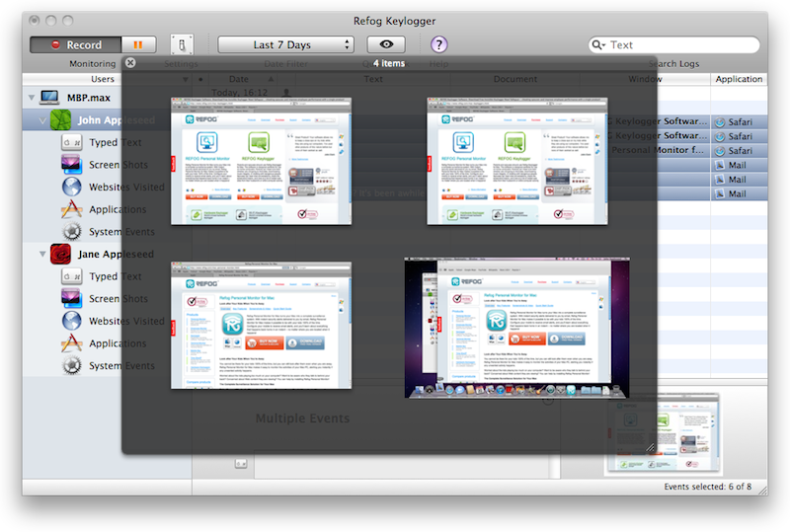
Task: Open the Settings switch icon in toolbar
Action: click(182, 44)
